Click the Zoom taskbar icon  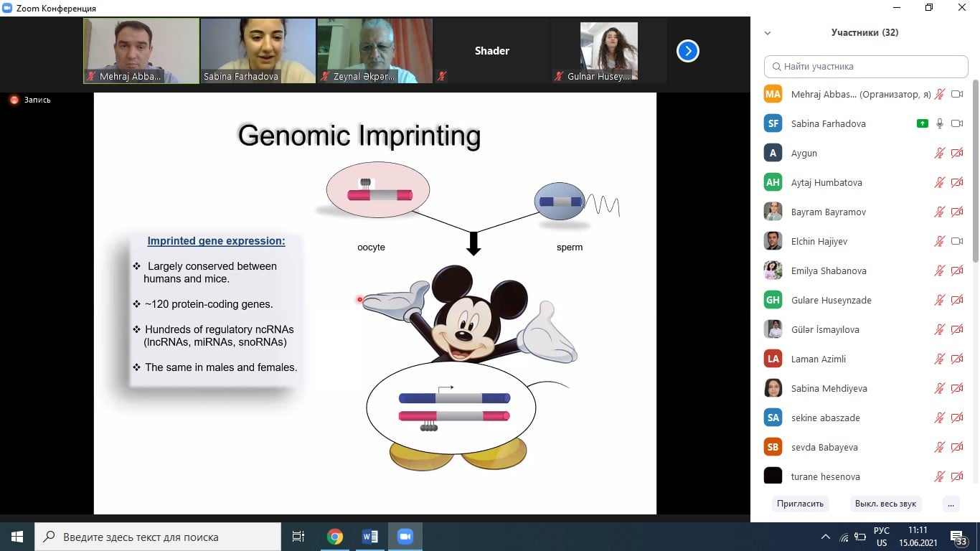coord(405,537)
